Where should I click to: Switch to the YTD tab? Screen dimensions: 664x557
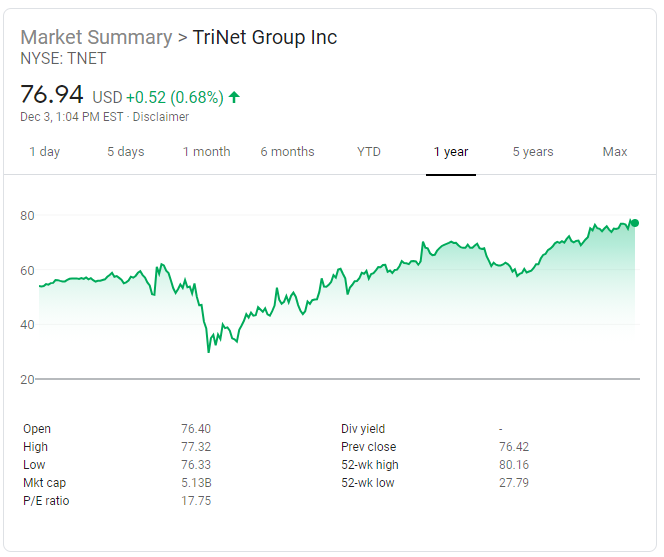click(369, 152)
